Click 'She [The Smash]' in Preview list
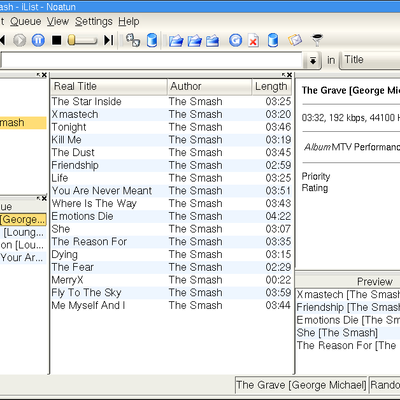The image size is (400, 400). point(348,333)
